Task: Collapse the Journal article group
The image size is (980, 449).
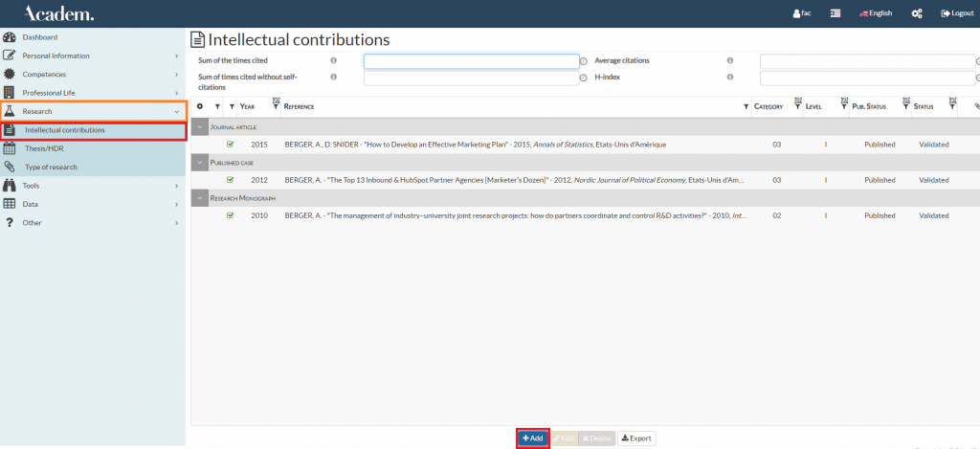Action: pos(199,127)
